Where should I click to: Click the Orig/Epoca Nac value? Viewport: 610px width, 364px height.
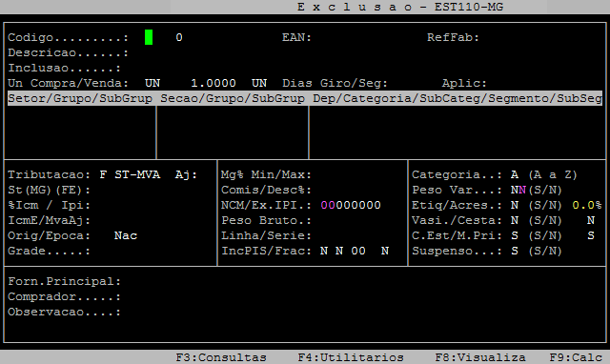click(x=126, y=235)
